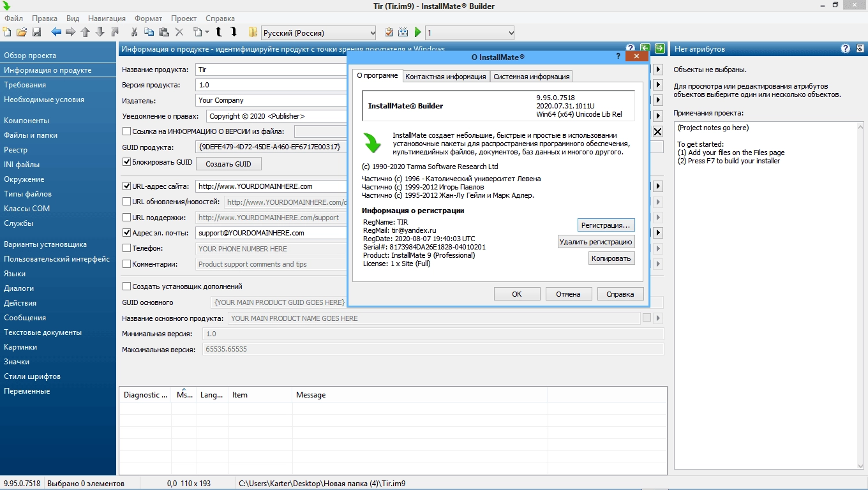Click the Регистрация... button
The image size is (868, 490).
(x=606, y=225)
